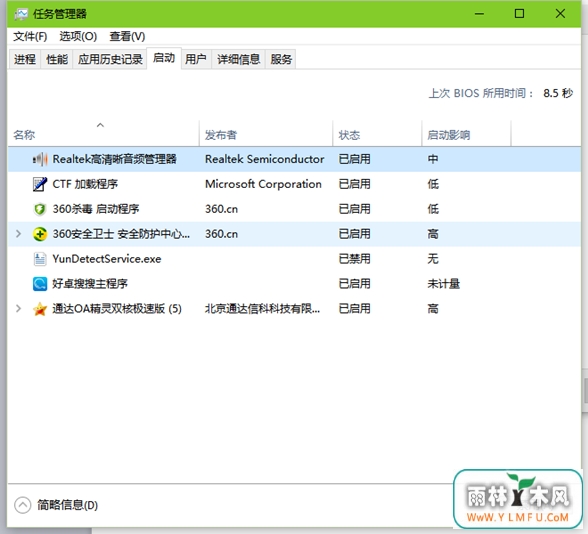
Task: Select the 好卓搜搜主程序 entry
Action: coord(294,284)
